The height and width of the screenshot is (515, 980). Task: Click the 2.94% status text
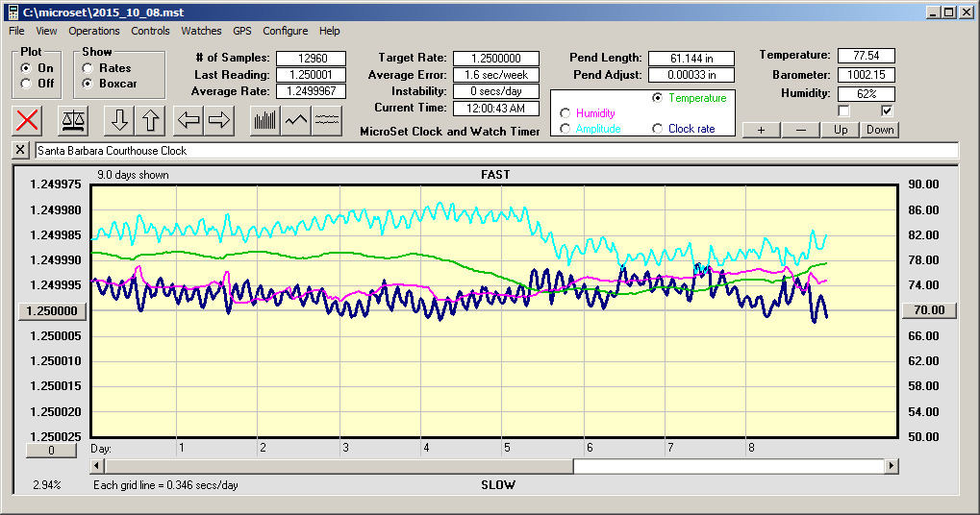47,485
